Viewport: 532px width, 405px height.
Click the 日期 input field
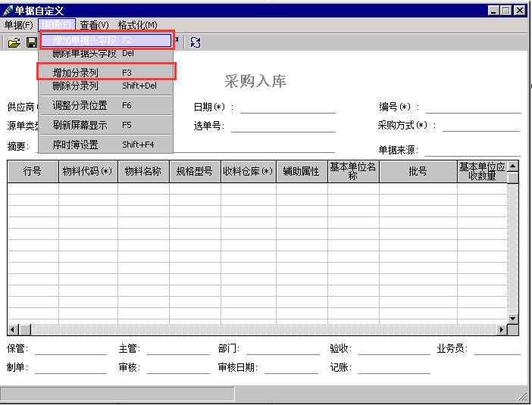tap(287, 107)
